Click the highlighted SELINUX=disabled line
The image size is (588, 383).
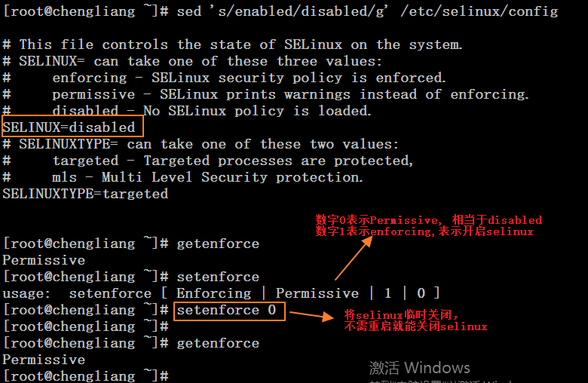(72, 127)
